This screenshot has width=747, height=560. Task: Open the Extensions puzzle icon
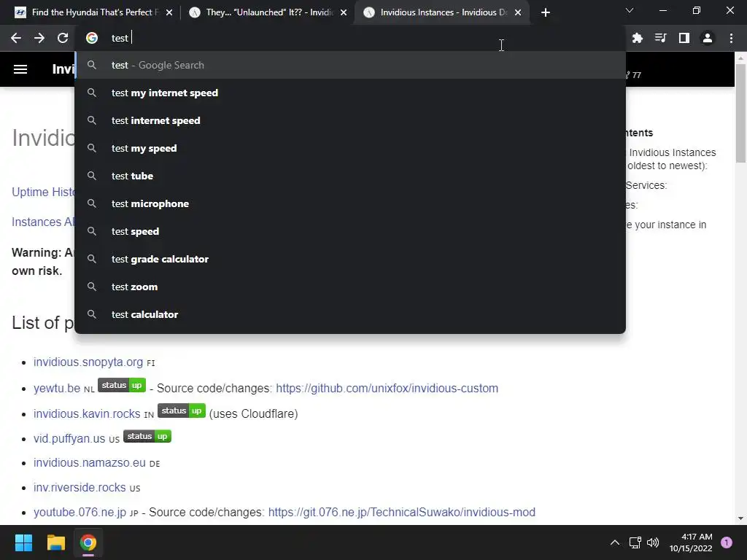637,38
